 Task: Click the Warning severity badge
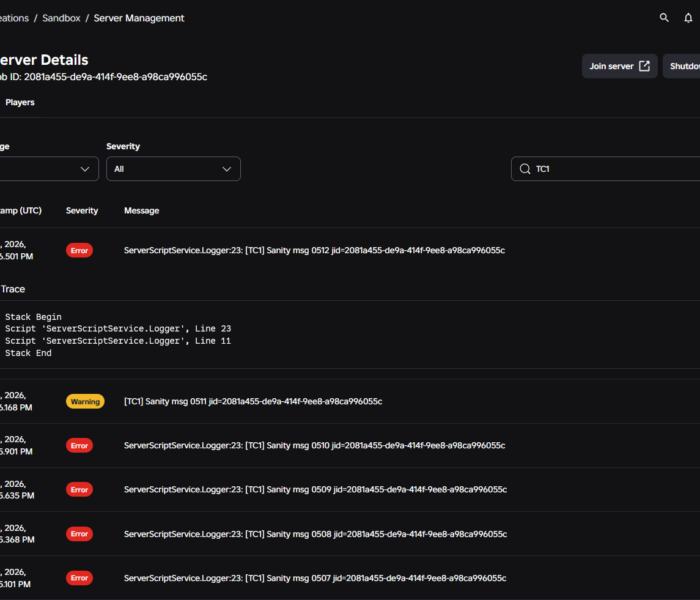pyautogui.click(x=85, y=401)
